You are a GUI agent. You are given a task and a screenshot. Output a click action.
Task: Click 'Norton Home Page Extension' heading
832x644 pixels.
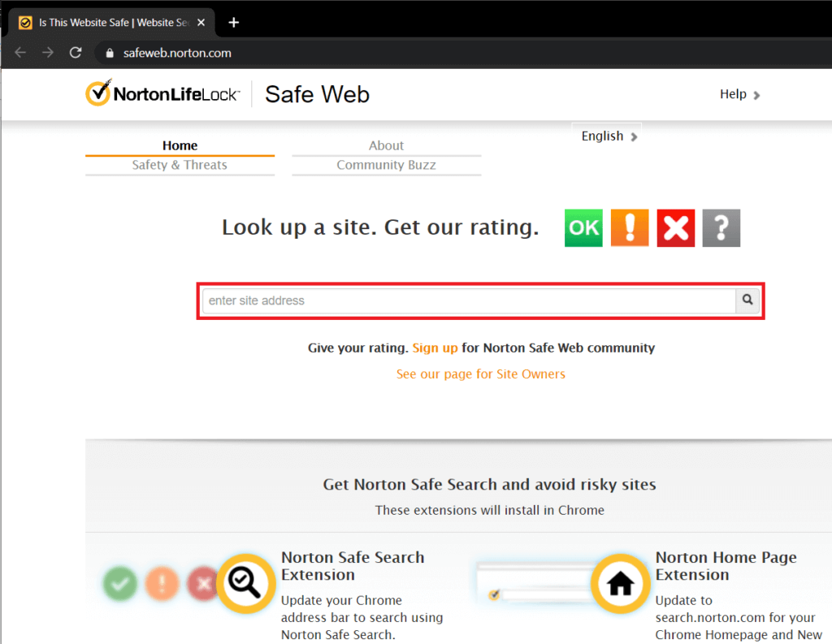[x=726, y=566]
